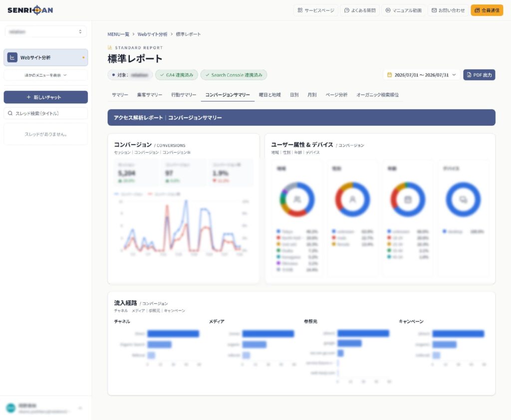Focus the スレッド検索 input field
This screenshot has height=420, width=511.
coord(45,113)
